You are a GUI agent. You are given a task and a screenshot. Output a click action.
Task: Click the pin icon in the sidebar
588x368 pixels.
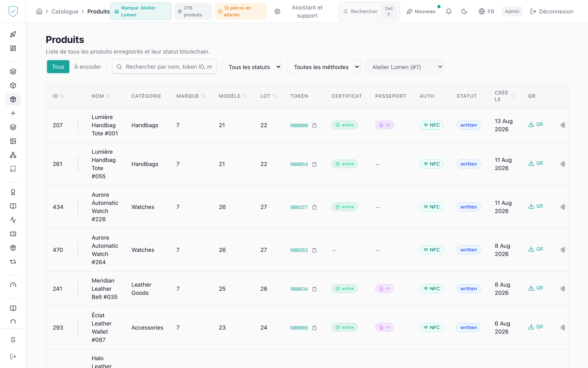[13, 340]
